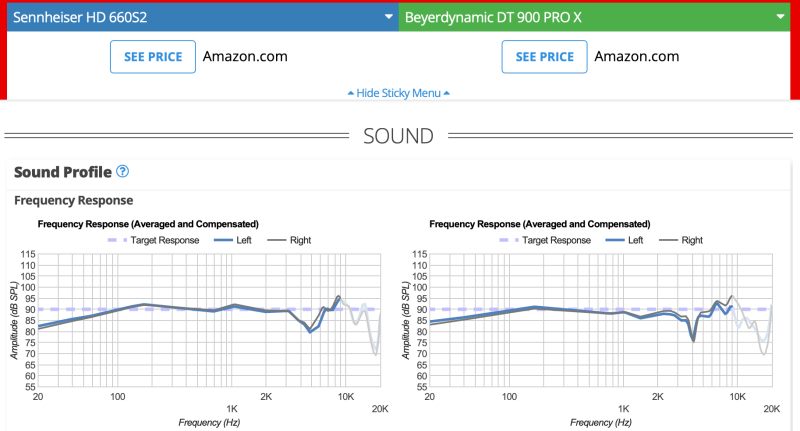Click SEE PRICE for the Sennheiser headphones
The image size is (800, 431).
pos(153,57)
